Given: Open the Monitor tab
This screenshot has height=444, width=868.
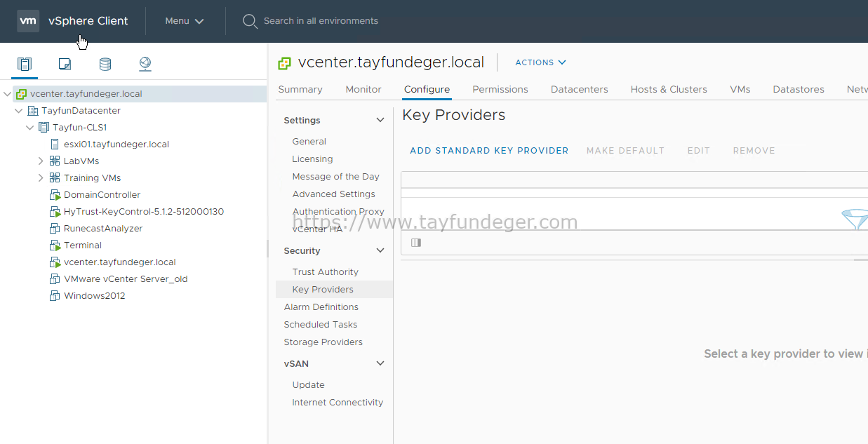Looking at the screenshot, I should point(363,89).
